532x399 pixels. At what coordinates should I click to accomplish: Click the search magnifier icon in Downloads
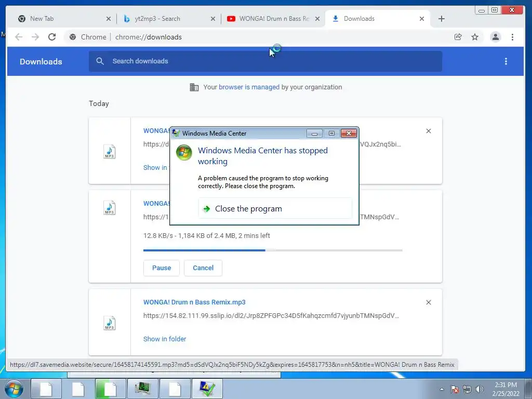pos(100,61)
